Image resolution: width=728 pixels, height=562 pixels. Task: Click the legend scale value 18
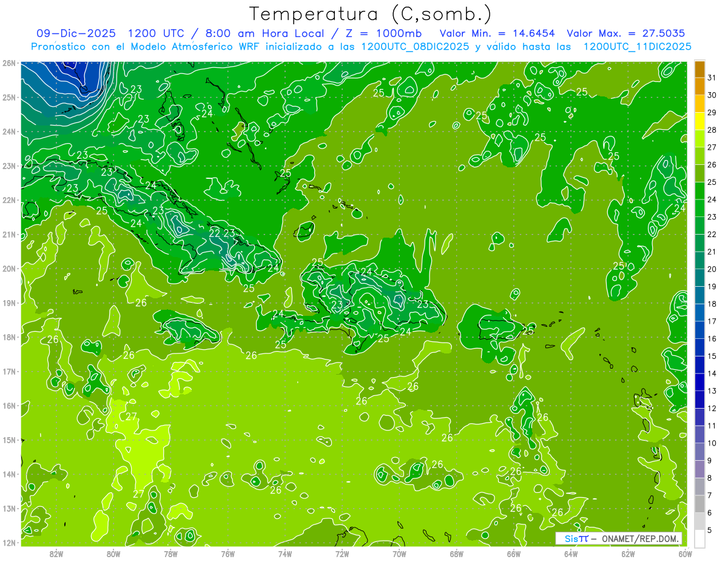tap(712, 304)
